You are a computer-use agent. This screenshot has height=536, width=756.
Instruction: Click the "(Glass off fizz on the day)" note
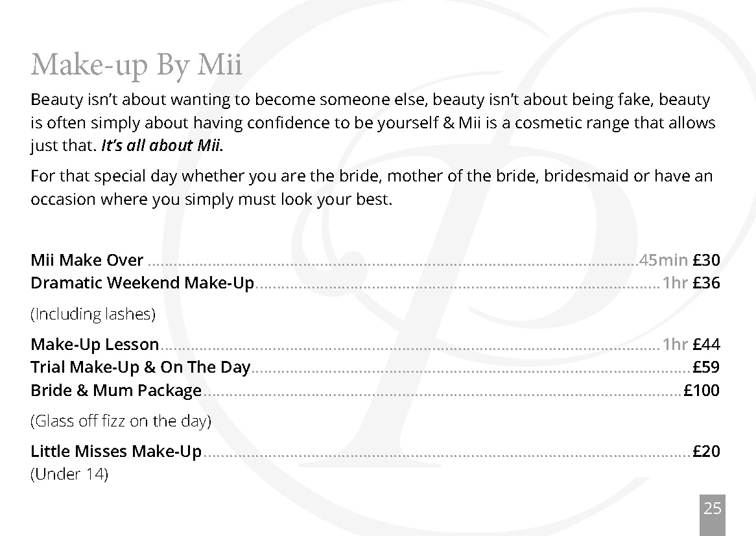pyautogui.click(x=121, y=421)
